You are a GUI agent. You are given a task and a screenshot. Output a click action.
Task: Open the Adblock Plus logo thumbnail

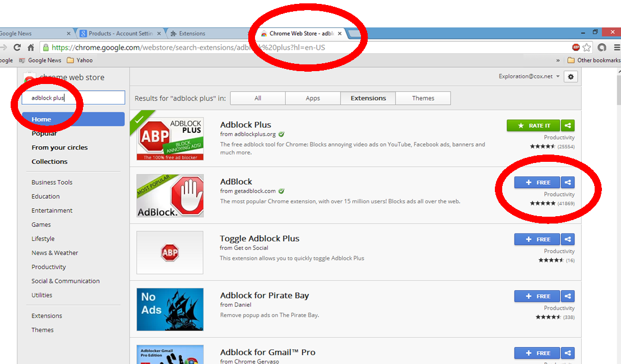170,138
